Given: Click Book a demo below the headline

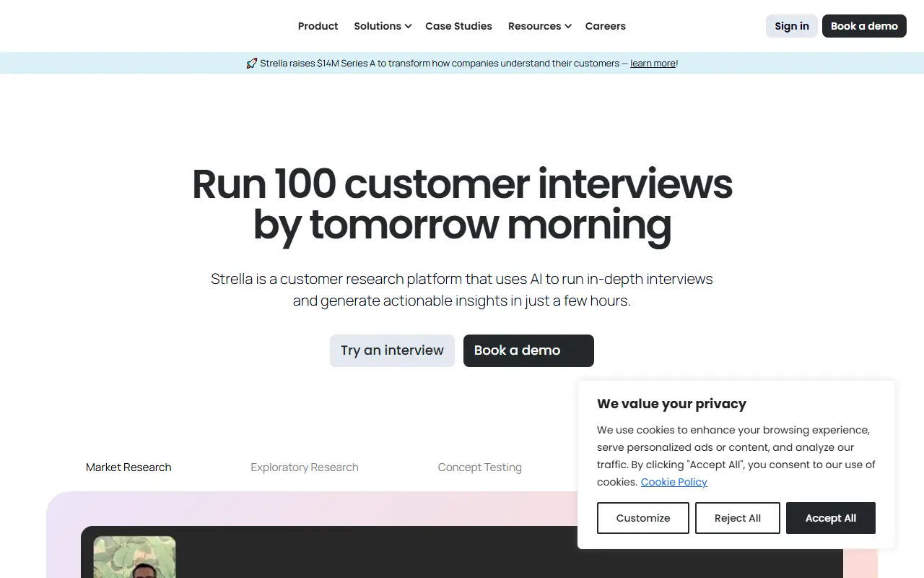Looking at the screenshot, I should [528, 350].
